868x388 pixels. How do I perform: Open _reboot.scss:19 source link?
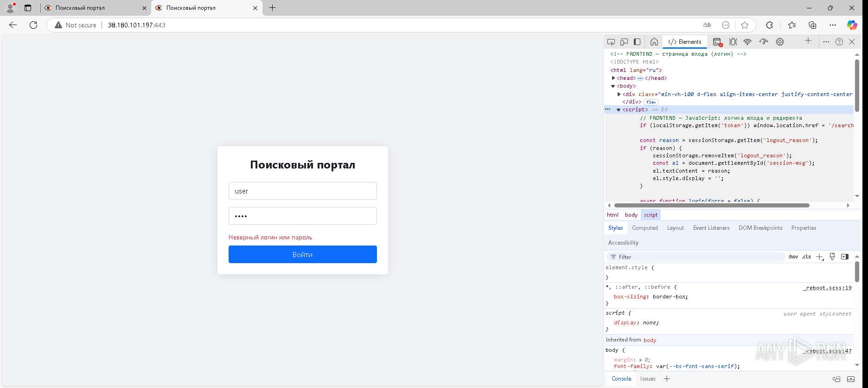tap(827, 288)
